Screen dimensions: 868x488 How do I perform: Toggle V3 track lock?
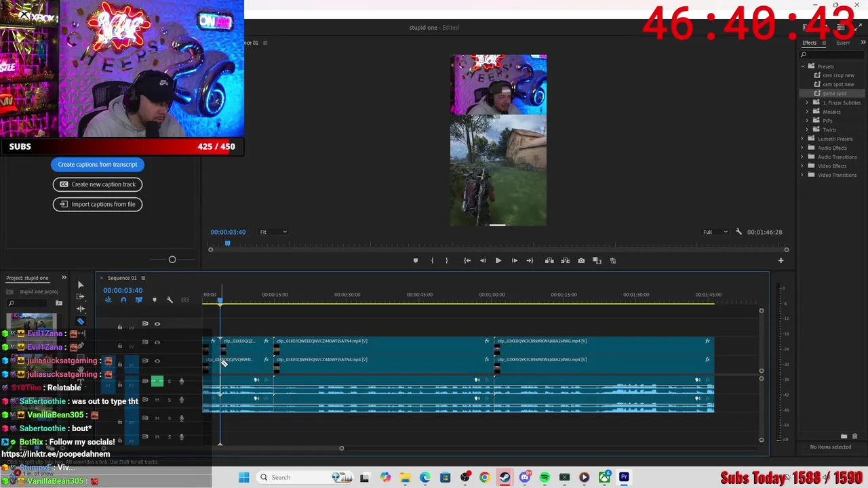coord(120,327)
